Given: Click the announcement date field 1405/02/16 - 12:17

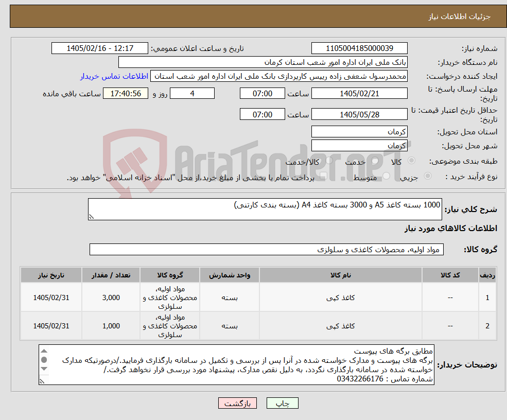Looking at the screenshot, I should click(99, 48).
